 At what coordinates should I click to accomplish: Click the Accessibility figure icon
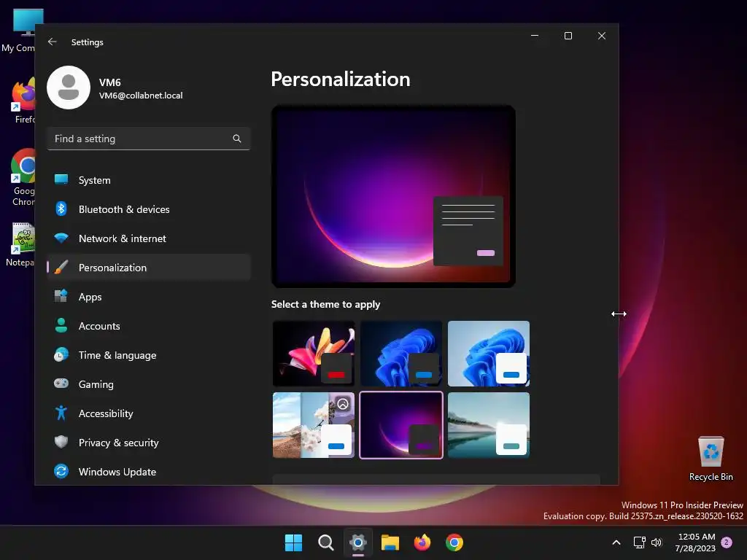pos(61,413)
